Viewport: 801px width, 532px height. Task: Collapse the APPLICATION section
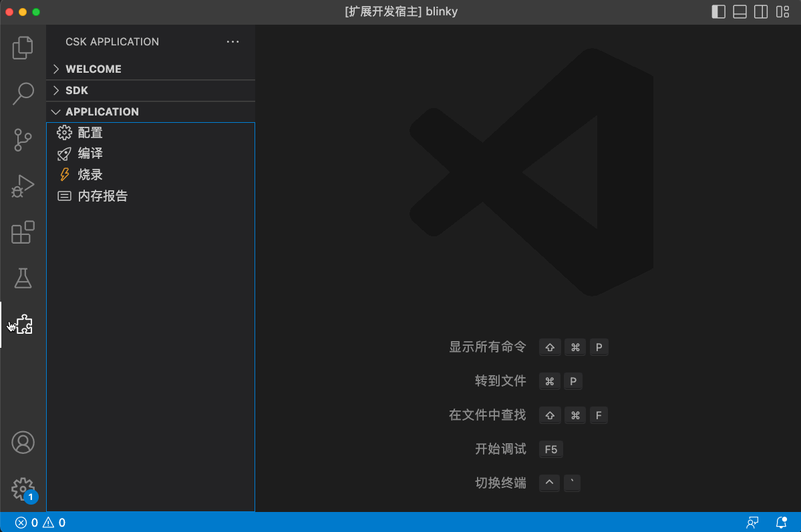[x=151, y=112]
